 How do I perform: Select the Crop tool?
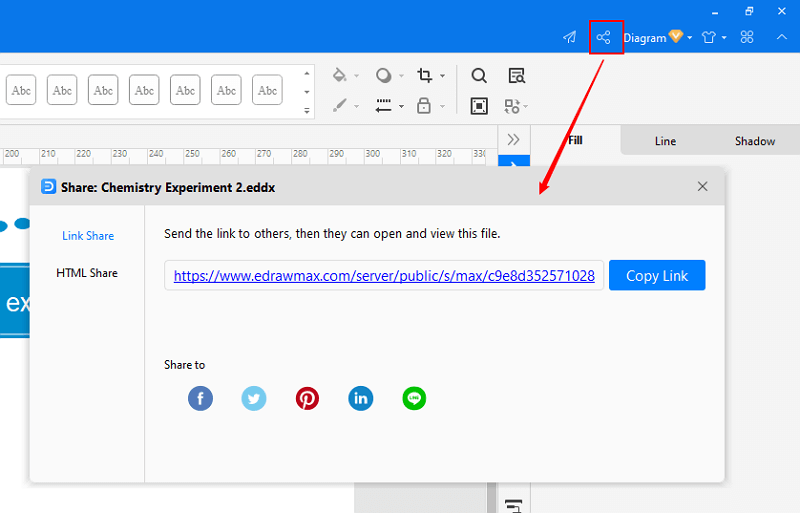click(x=424, y=75)
